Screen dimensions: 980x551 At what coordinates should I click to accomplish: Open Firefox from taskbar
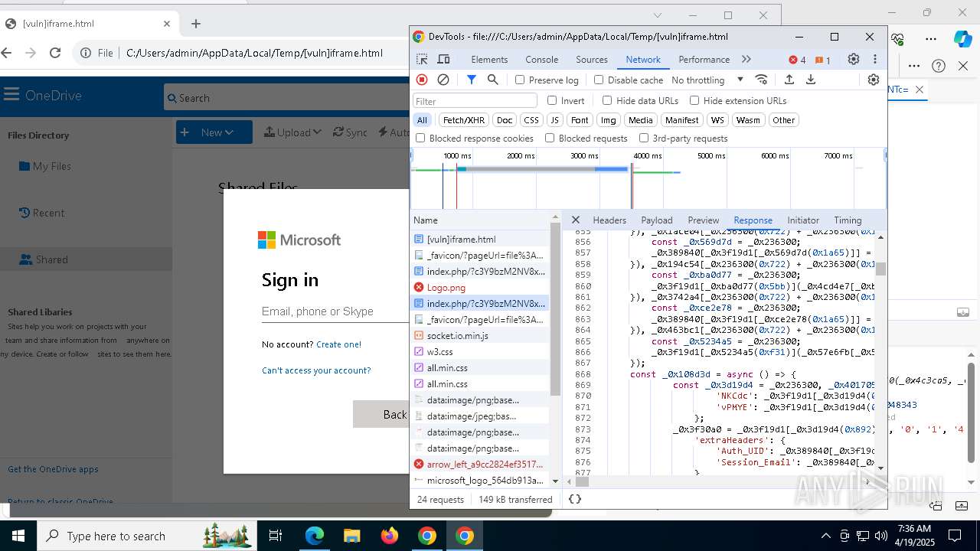tap(390, 536)
